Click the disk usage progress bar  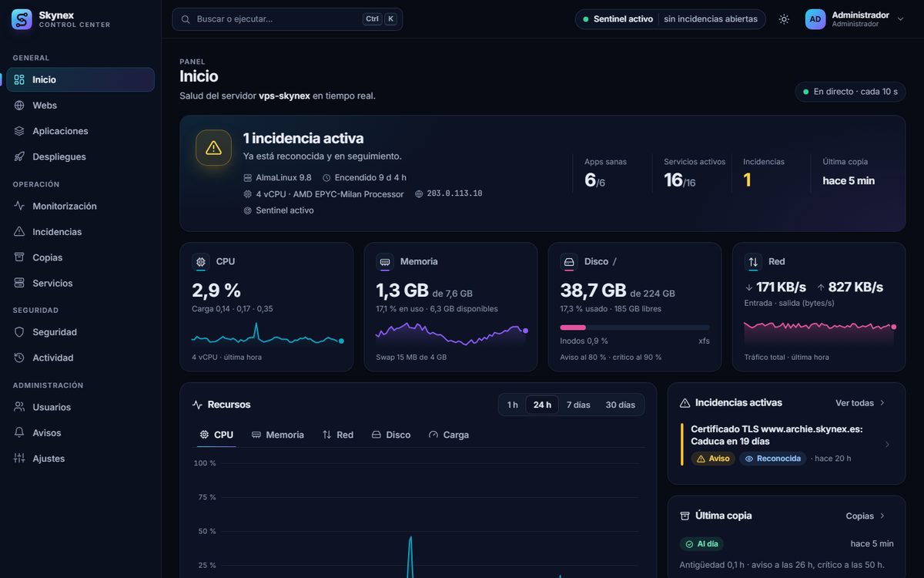[635, 328]
